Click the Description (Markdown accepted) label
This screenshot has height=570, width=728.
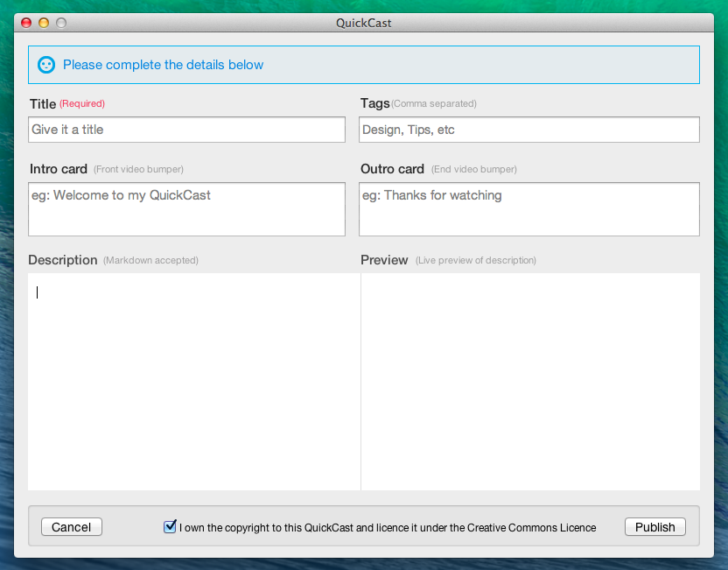click(x=113, y=260)
